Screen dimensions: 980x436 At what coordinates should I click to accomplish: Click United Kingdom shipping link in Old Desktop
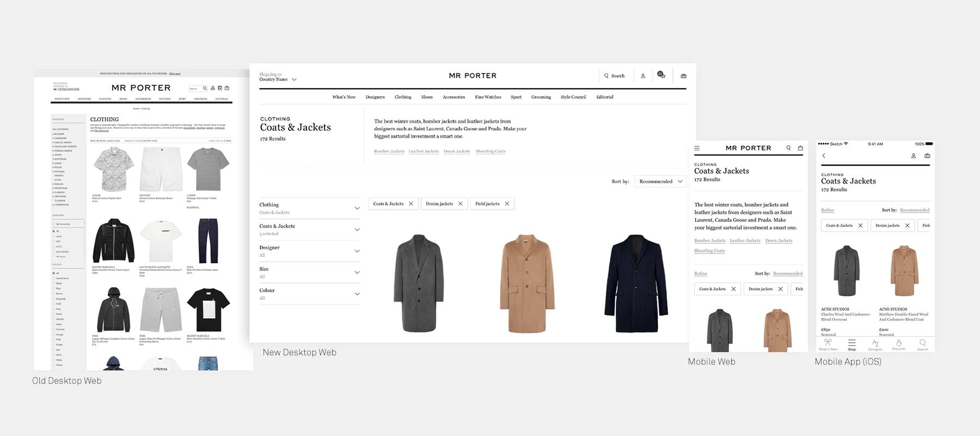69,89
